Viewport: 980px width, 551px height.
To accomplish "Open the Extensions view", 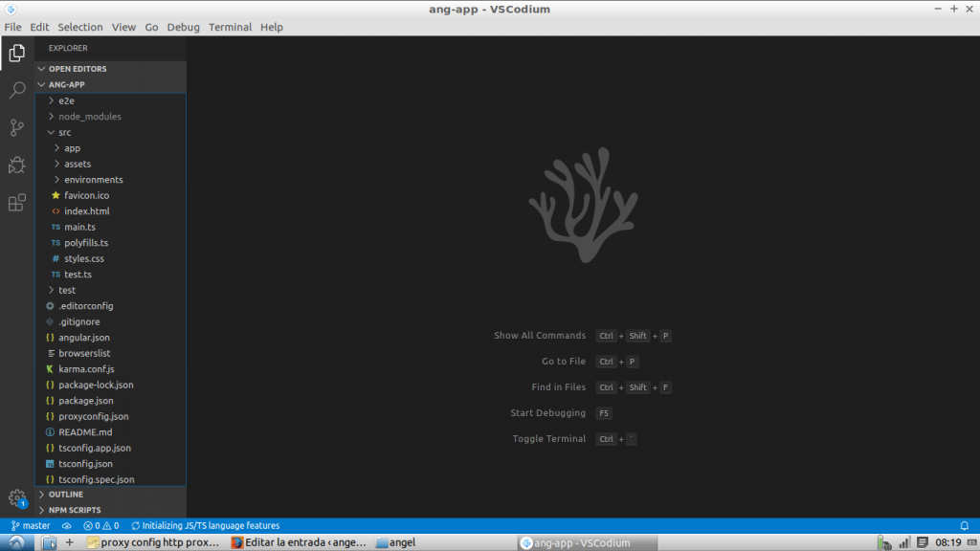I will pyautogui.click(x=17, y=203).
